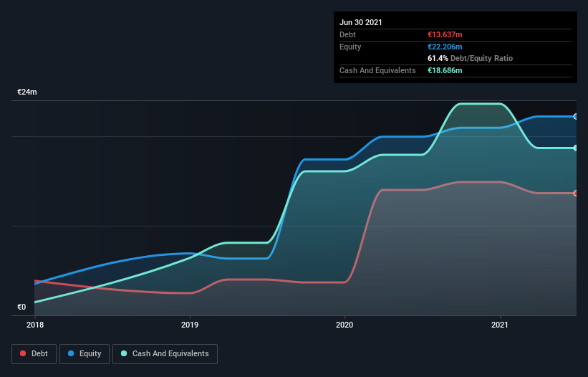Select the Equity endpoint marker on chart
Viewport: 588px width, 377px height.
click(576, 117)
